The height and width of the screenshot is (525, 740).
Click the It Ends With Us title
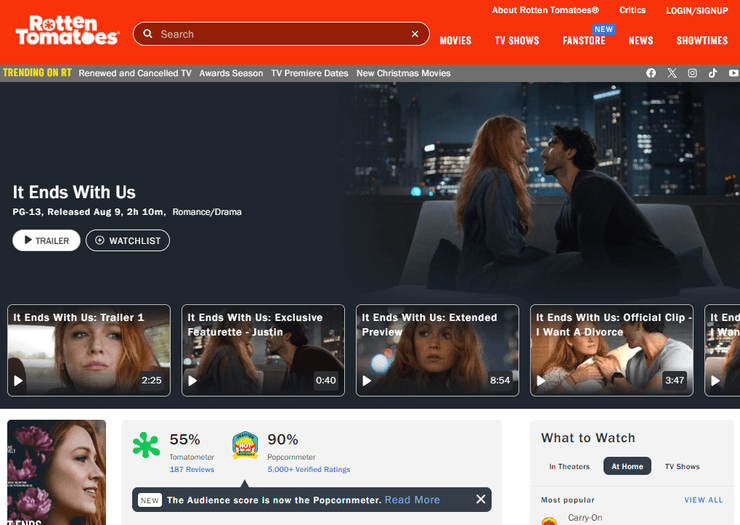tap(74, 192)
